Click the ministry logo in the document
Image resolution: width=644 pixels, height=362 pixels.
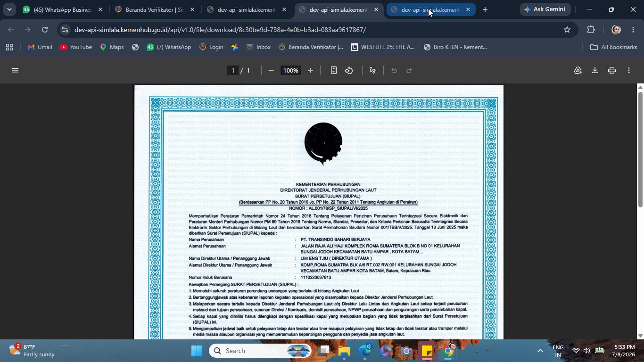323,144
